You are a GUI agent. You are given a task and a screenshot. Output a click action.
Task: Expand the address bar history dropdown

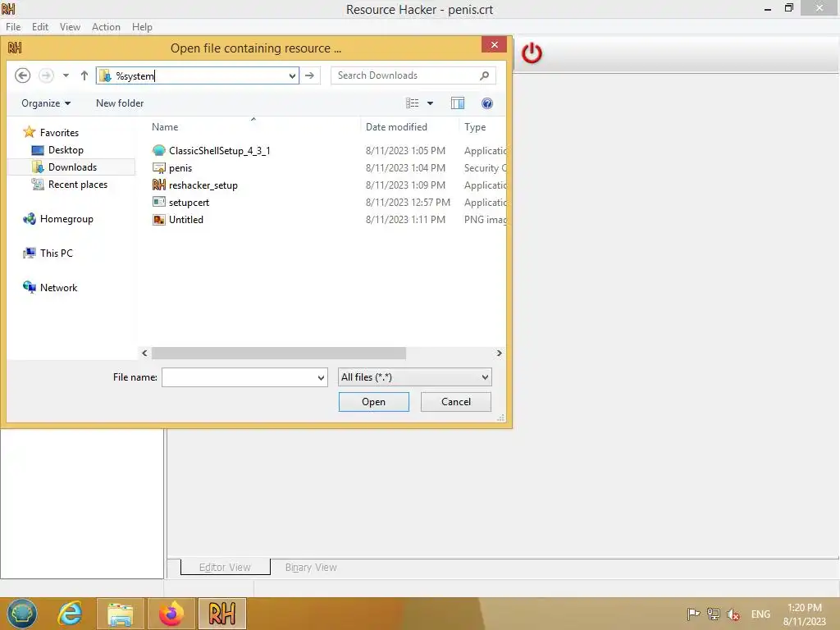click(x=292, y=75)
